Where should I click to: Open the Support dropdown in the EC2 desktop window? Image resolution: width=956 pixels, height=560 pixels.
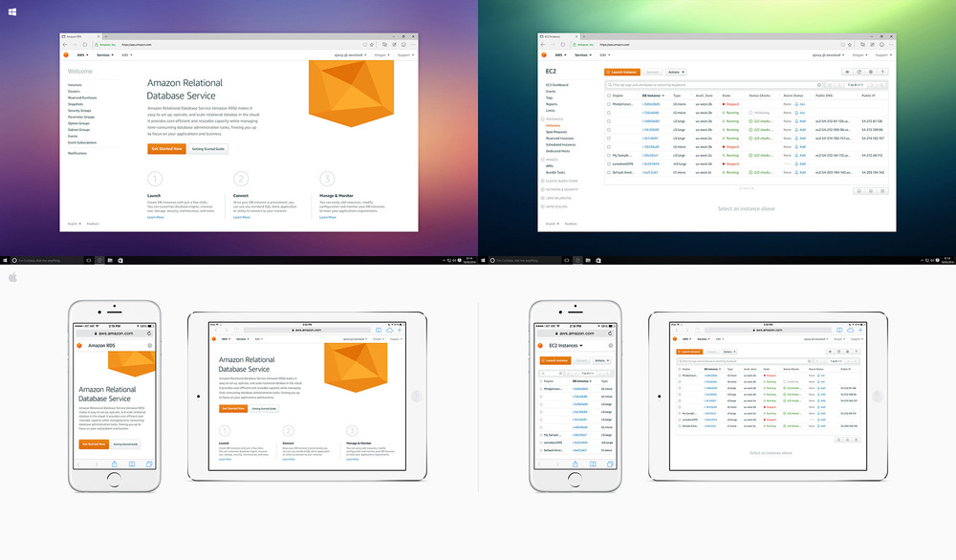883,54
